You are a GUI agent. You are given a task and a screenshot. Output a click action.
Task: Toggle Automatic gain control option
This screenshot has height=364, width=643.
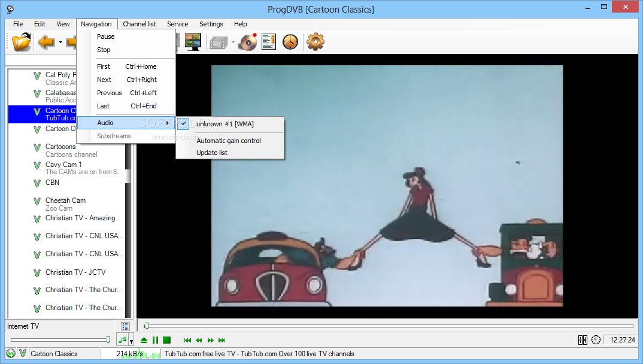click(229, 141)
